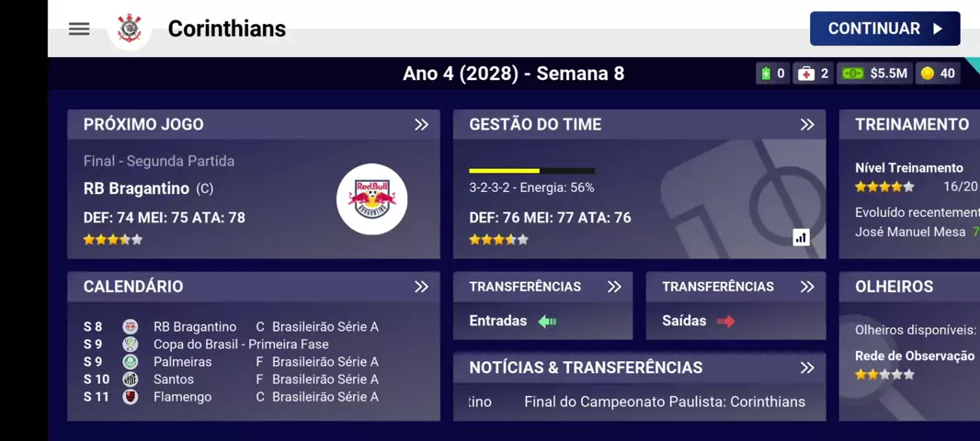The height and width of the screenshot is (441, 980).
Task: Click the green Entradas arrow icon
Action: point(548,321)
